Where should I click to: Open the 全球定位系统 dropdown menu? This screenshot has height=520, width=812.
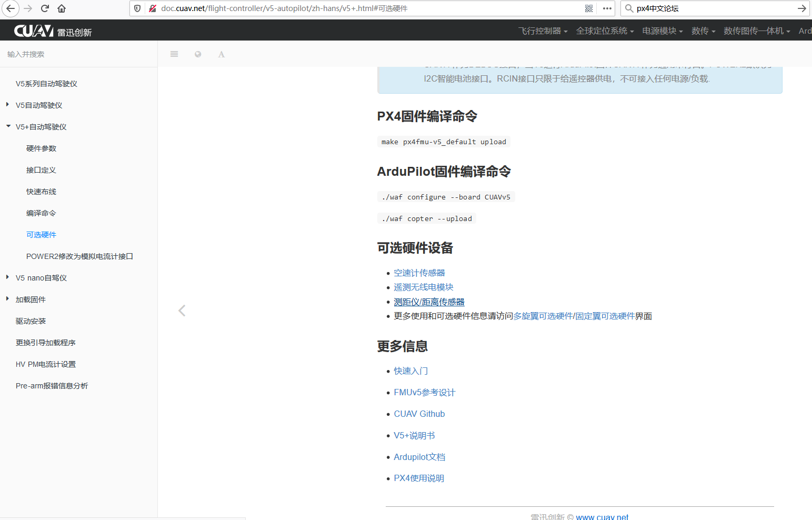[605, 31]
